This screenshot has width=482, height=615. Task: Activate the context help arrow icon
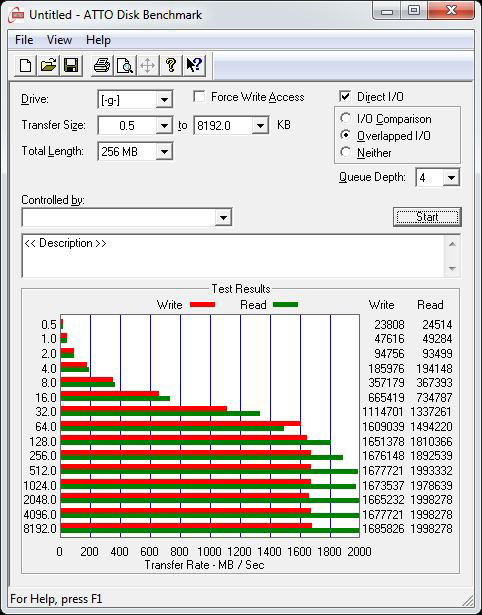194,65
